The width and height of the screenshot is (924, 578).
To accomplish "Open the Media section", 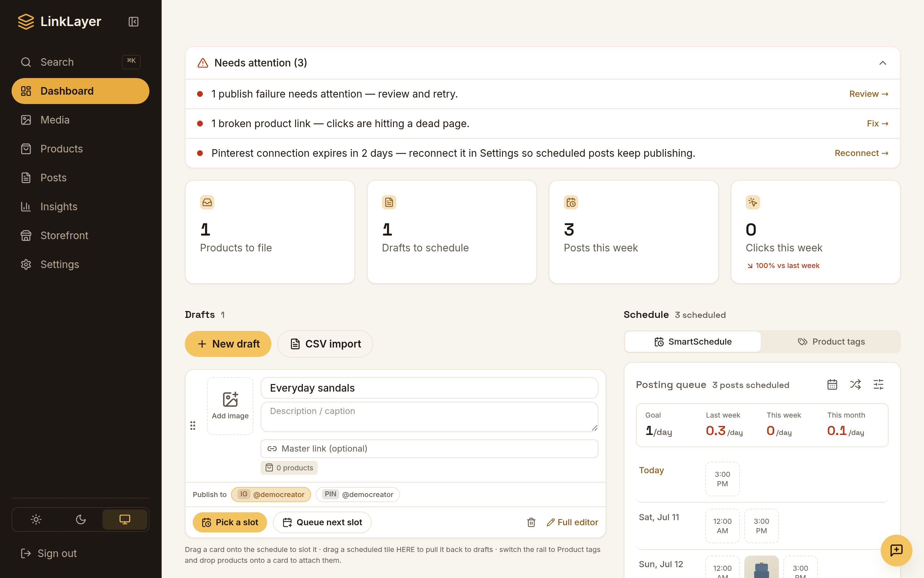I will click(80, 120).
